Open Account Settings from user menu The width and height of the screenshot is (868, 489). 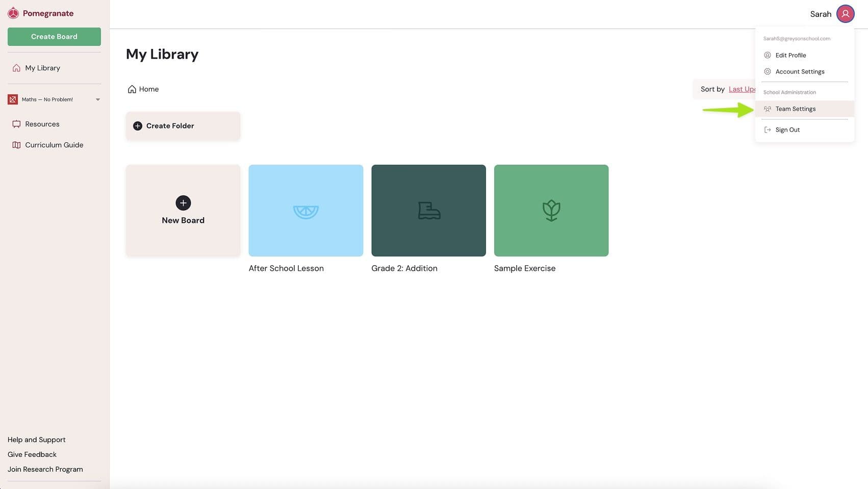click(x=799, y=72)
